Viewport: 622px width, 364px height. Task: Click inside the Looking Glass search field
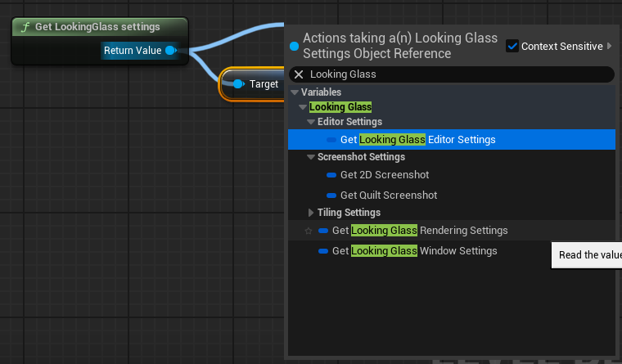tap(458, 74)
